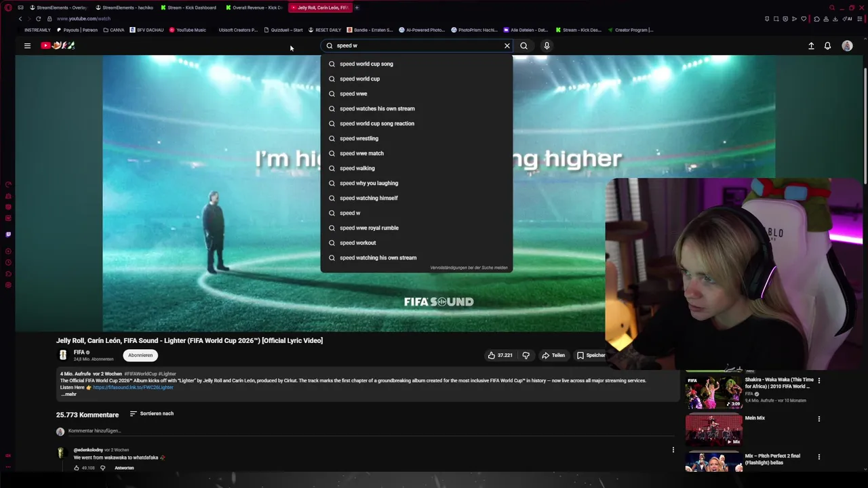
Task: Expand description with '...mehr'
Action: (x=68, y=394)
